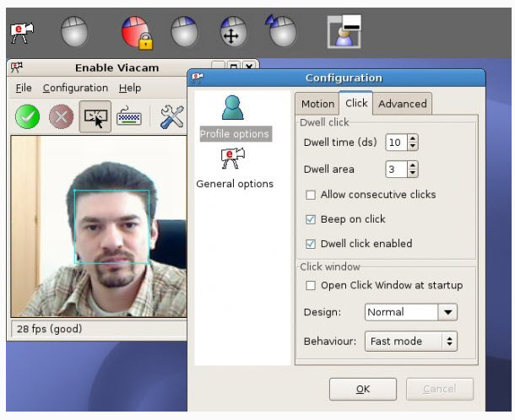Select the double-click mouse icon

coord(280,32)
